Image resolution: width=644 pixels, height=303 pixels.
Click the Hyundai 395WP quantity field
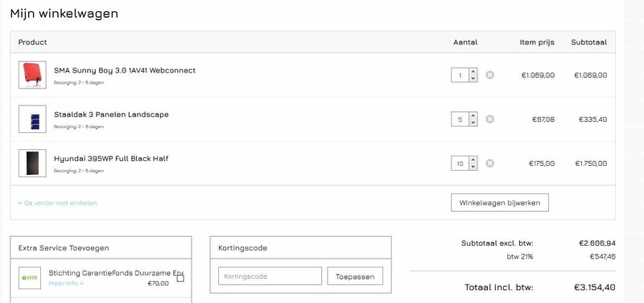[460, 164]
